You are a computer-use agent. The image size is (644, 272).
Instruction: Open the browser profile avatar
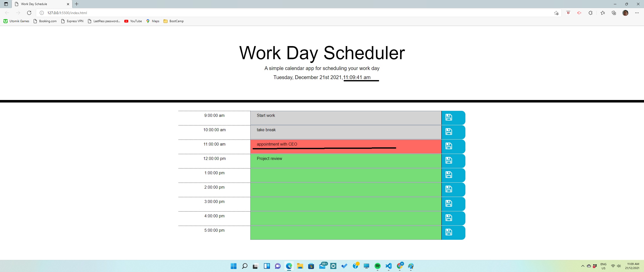[x=625, y=13]
